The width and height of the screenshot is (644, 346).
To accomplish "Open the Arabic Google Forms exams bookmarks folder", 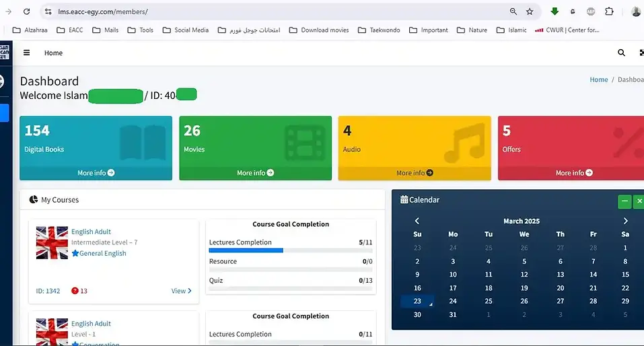I will pyautogui.click(x=249, y=30).
